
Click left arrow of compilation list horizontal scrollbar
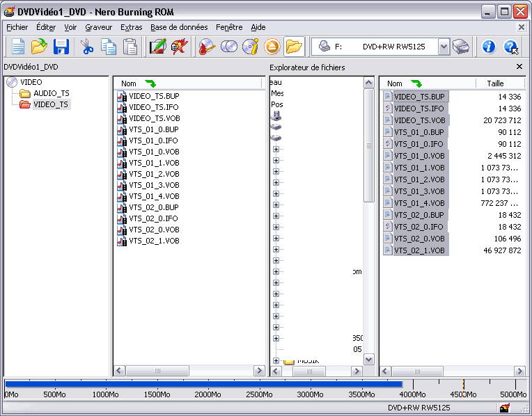tap(119, 371)
